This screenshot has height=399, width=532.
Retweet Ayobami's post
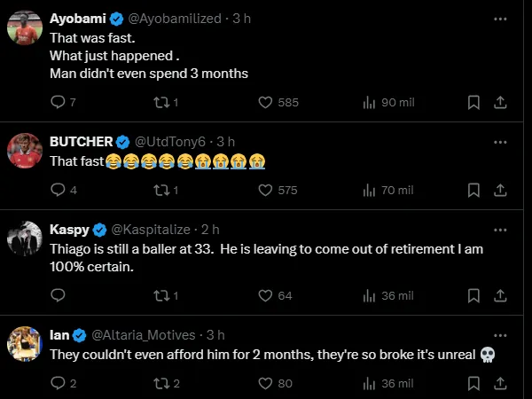(x=160, y=103)
